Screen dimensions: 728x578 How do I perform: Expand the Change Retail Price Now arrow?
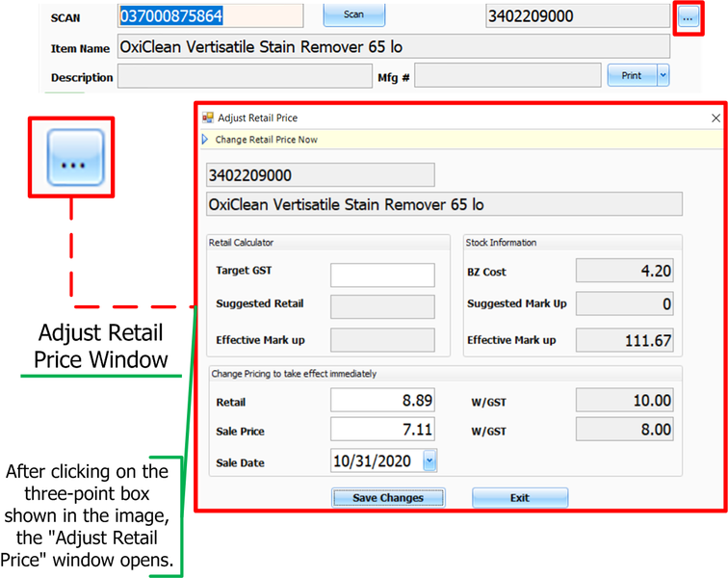tap(205, 140)
